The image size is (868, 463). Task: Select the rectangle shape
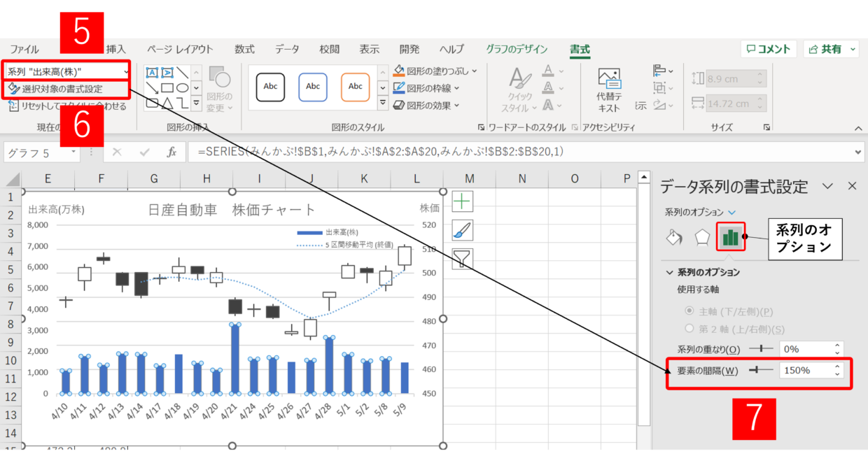167,88
